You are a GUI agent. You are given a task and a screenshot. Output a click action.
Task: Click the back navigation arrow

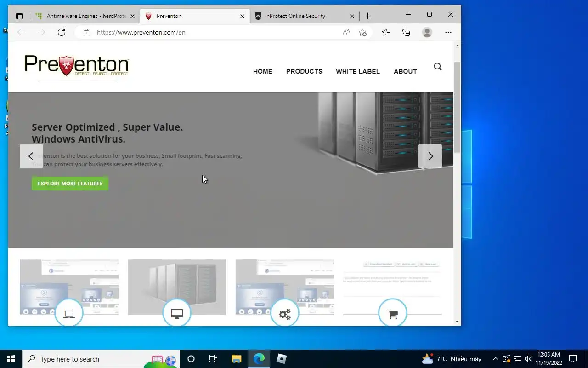(x=21, y=32)
